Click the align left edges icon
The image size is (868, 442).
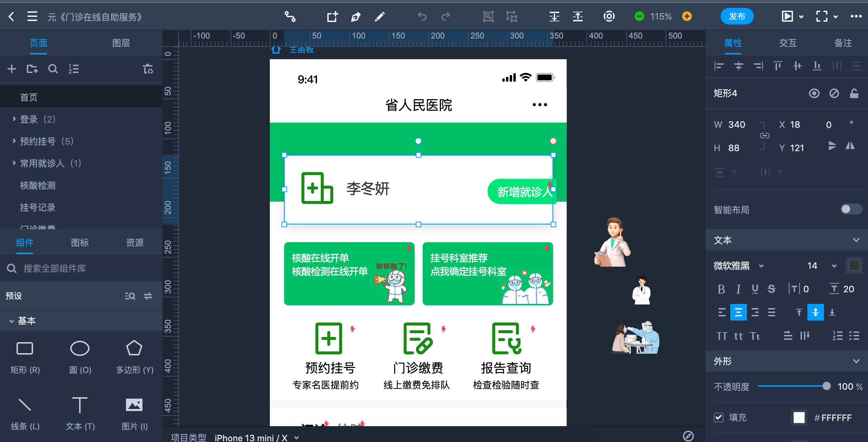[719, 66]
